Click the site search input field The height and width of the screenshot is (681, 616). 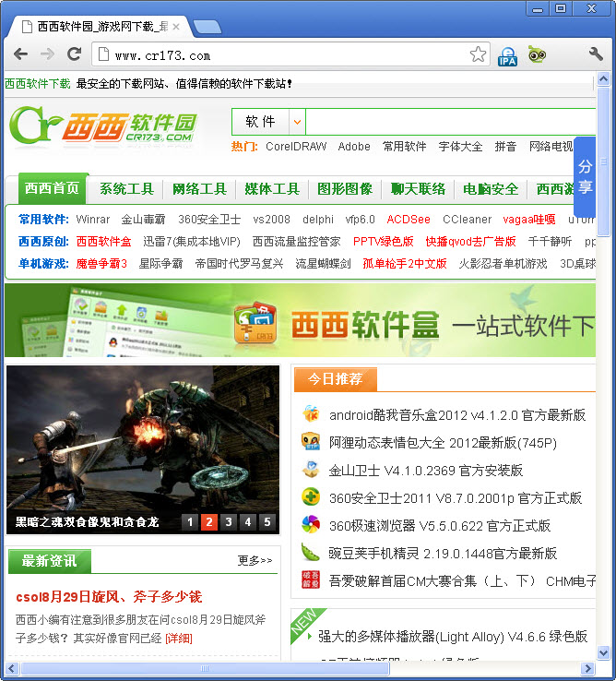451,122
